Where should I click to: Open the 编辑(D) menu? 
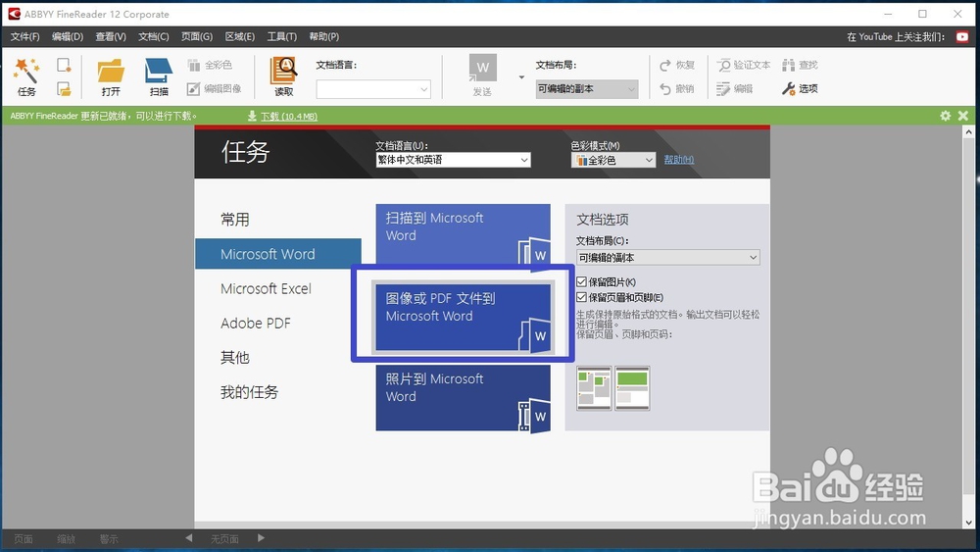coord(68,37)
